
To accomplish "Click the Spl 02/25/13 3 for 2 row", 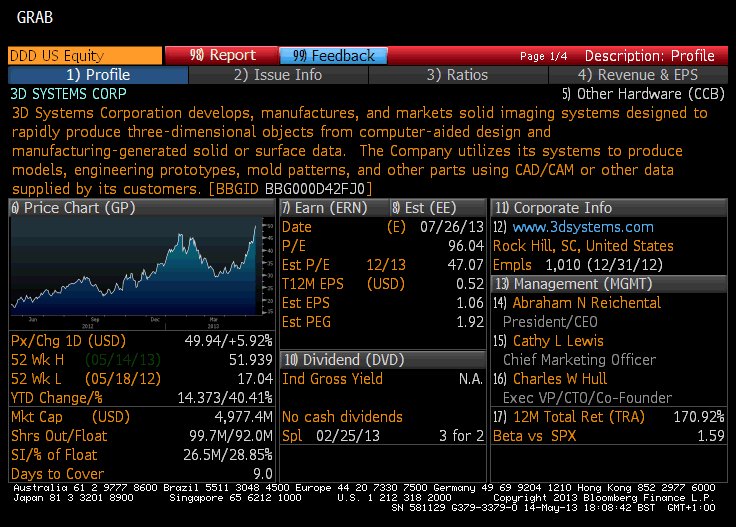I will [x=383, y=436].
